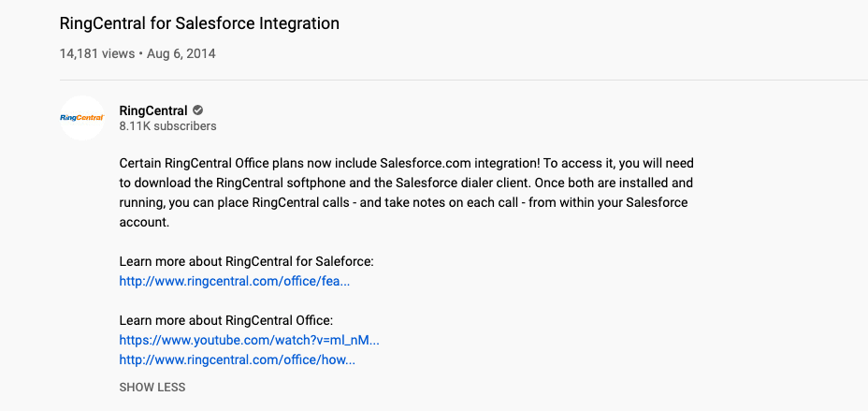Click the 8.11K subscribers count

point(167,126)
